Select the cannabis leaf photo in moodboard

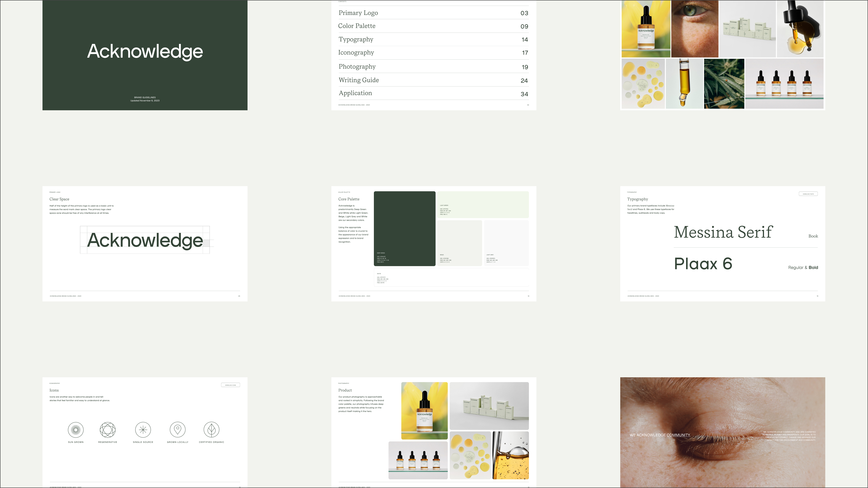pos(724,84)
